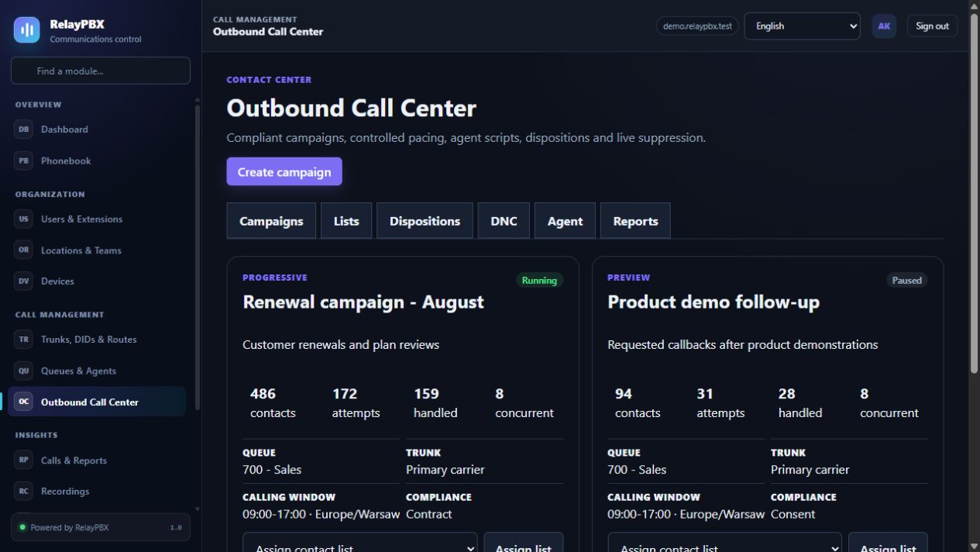Click the green status dot by Powered by

[x=22, y=528]
